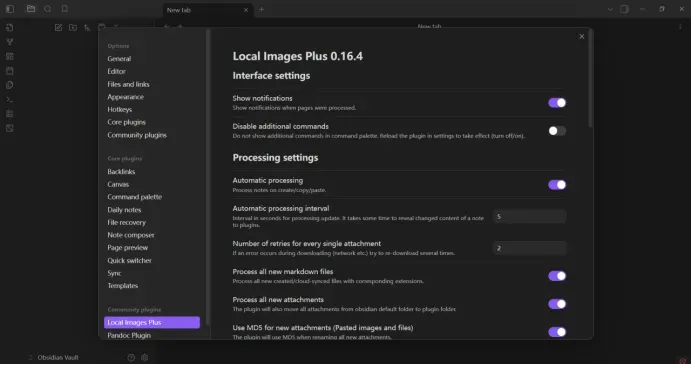Open settings gear icon at the bottom
Image resolution: width=691 pixels, height=365 pixels.
coord(145,358)
